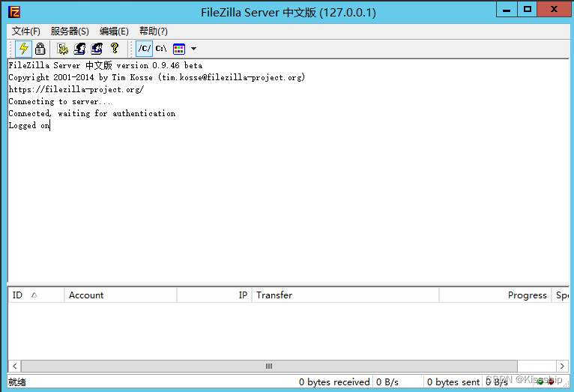The height and width of the screenshot is (392, 574).
Task: Click '0 bytes sent' in status bar
Action: pyautogui.click(x=453, y=382)
